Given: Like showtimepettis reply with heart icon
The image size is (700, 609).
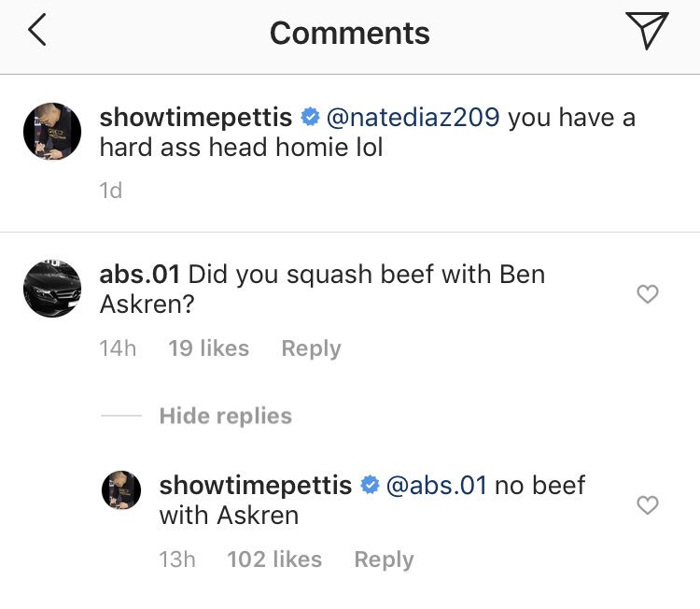Looking at the screenshot, I should (648, 505).
